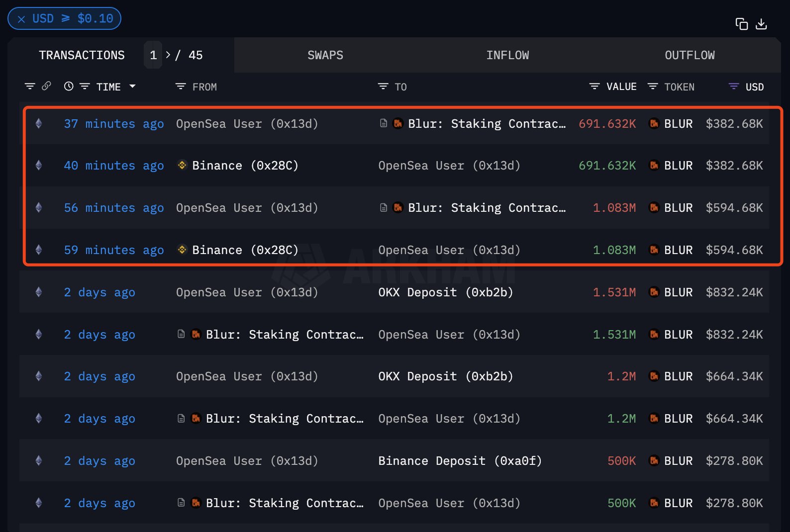Click Ethereum icon on 56 minutes ago row
The image size is (790, 532).
click(x=39, y=207)
